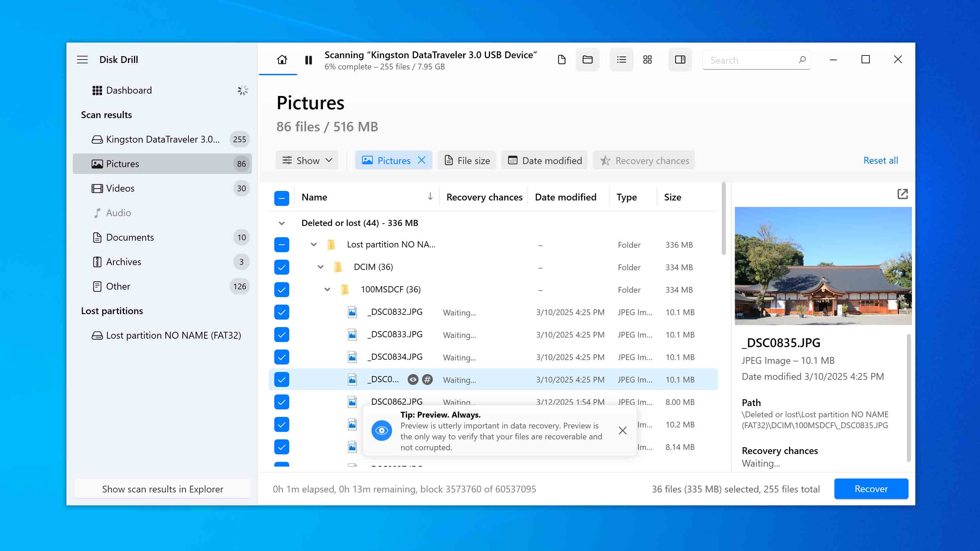Deselect the _DSC0832.JPG checkbox
Viewport: 980px width, 551px height.
point(281,312)
